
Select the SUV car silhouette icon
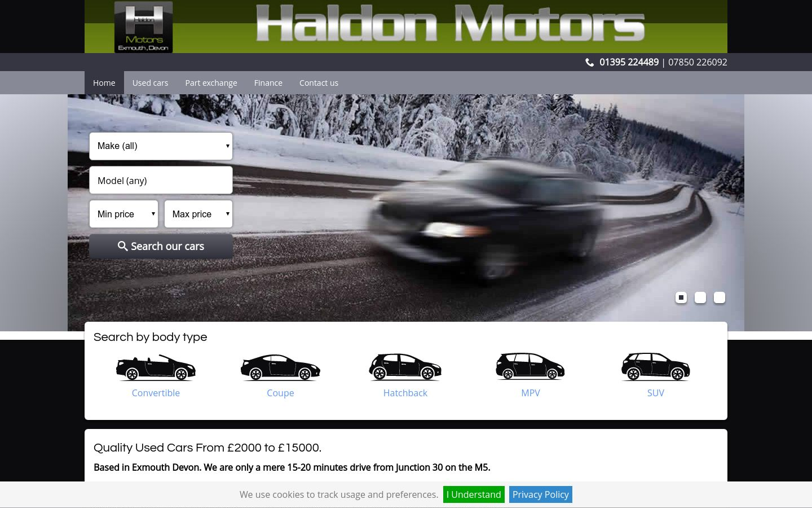point(655,366)
